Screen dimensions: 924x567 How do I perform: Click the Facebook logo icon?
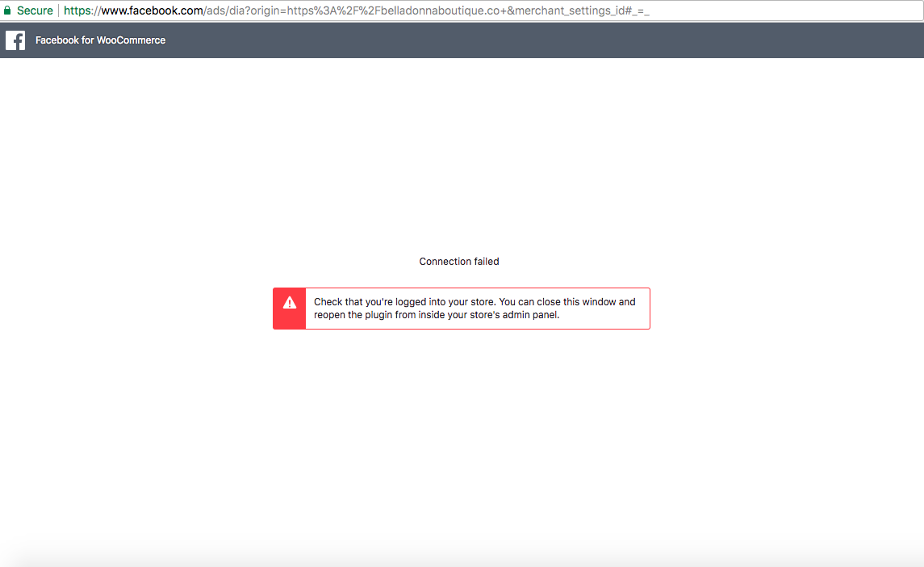[x=15, y=40]
